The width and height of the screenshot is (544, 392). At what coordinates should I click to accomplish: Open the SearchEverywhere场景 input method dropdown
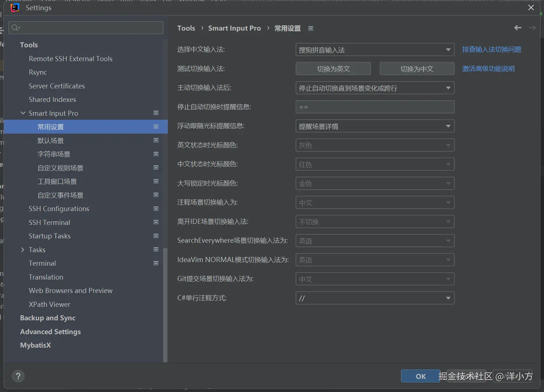point(375,241)
